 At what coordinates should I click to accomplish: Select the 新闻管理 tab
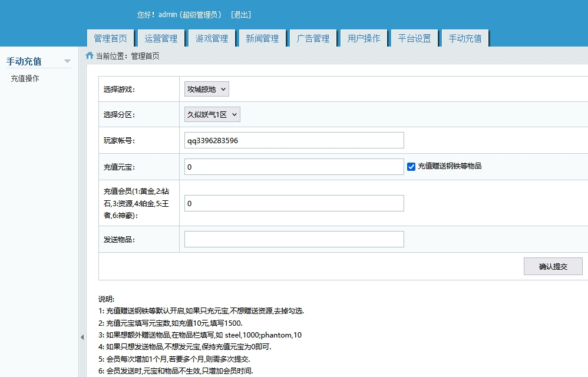262,38
